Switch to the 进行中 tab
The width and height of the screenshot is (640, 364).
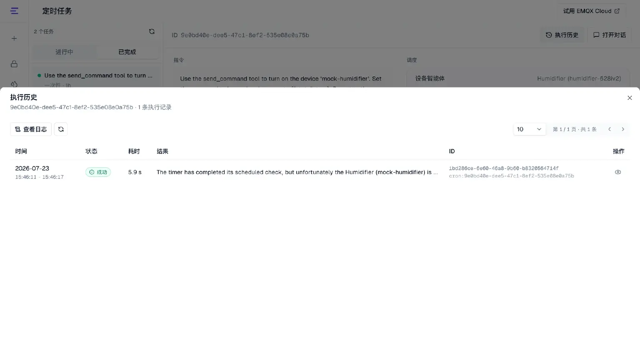point(64,52)
